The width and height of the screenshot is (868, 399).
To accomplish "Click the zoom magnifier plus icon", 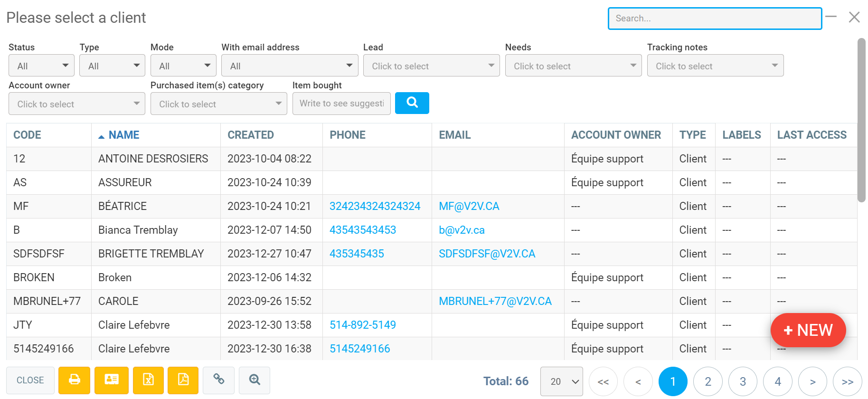I will point(255,380).
